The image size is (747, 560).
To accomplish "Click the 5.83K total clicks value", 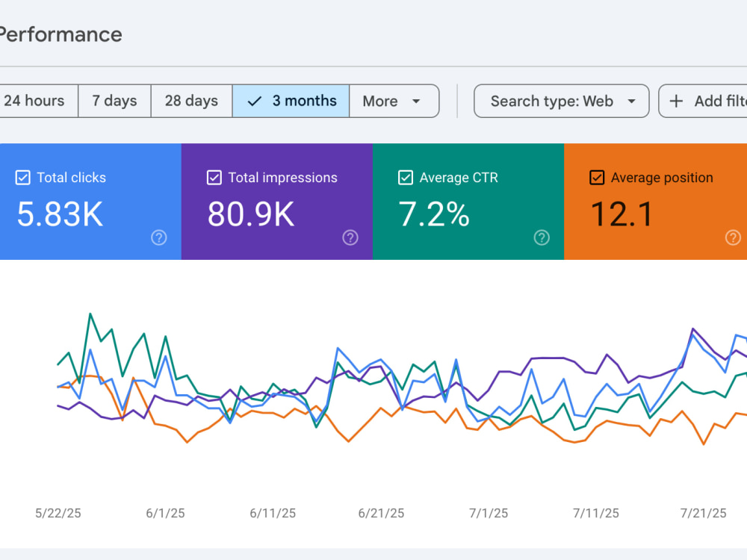I will (x=60, y=214).
